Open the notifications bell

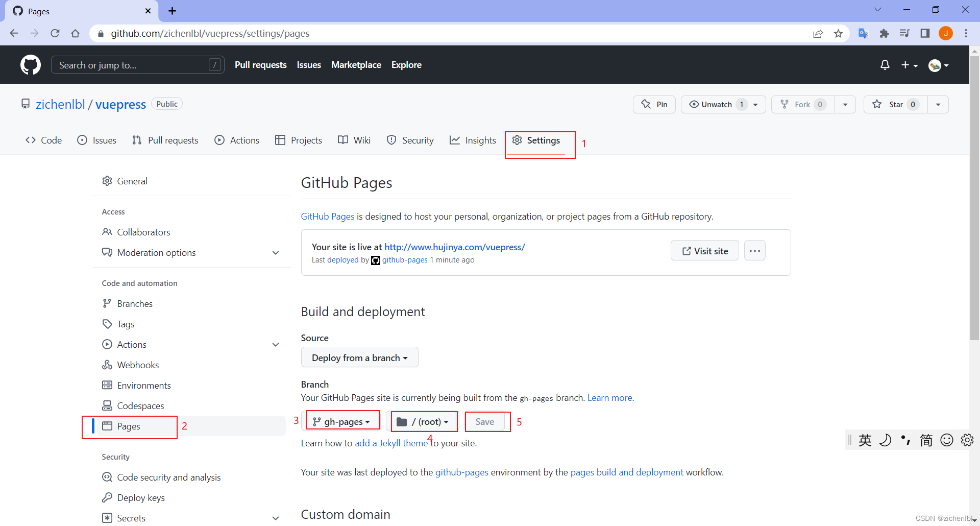coord(885,65)
